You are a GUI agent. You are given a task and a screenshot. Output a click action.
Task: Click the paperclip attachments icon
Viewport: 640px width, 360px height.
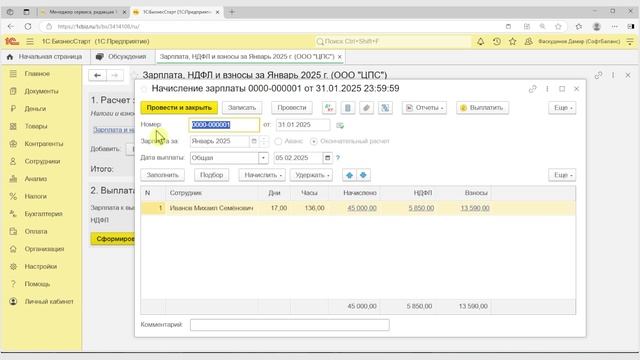click(366, 108)
